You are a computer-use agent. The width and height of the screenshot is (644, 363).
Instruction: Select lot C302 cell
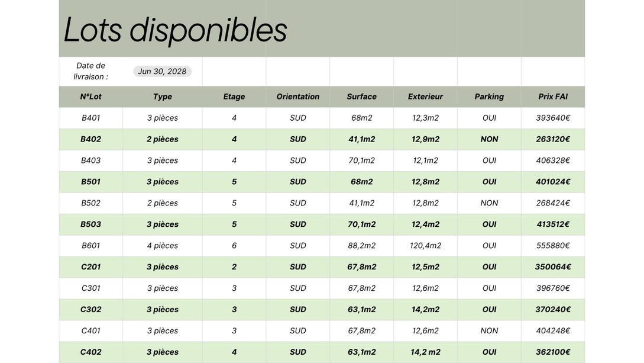[x=90, y=310]
